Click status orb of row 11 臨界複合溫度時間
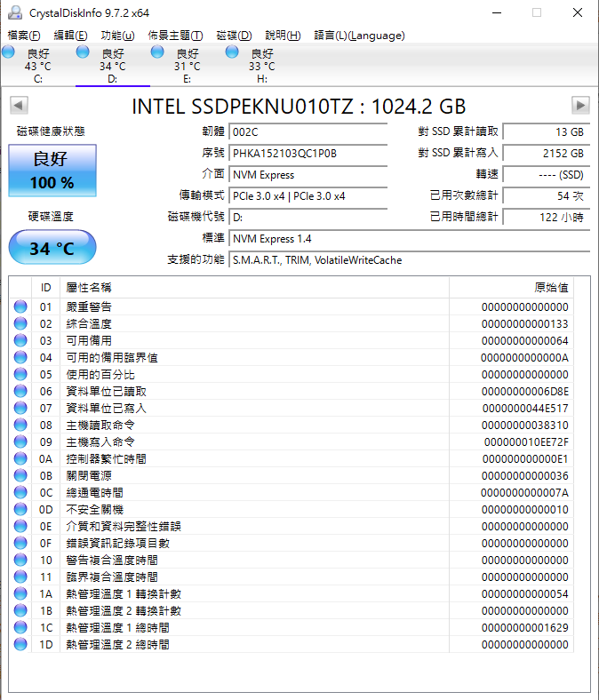Viewport: 599px width, 700px height. pyautogui.click(x=20, y=577)
